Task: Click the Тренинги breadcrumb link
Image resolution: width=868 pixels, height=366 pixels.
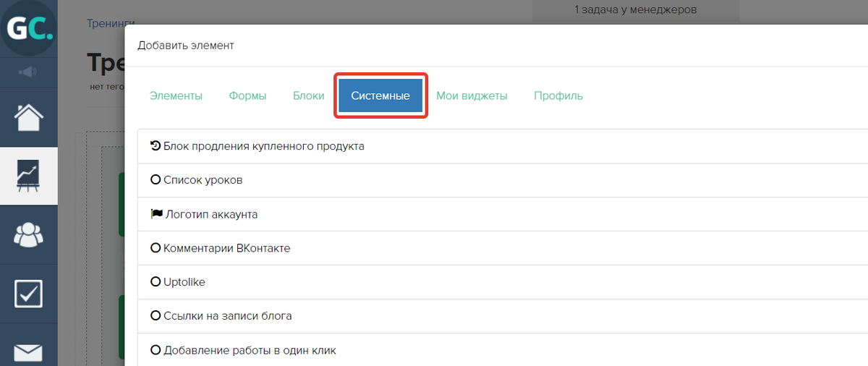Action: tap(110, 24)
